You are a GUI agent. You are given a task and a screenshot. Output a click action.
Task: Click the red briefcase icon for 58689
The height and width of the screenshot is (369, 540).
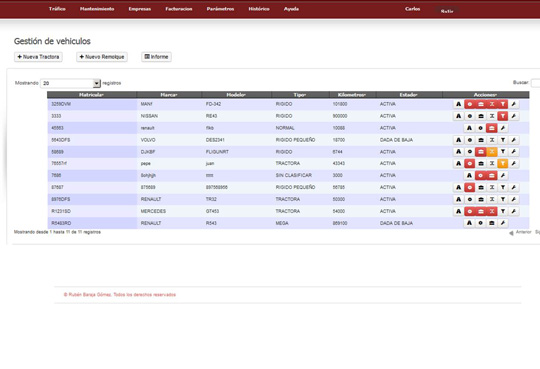click(481, 152)
